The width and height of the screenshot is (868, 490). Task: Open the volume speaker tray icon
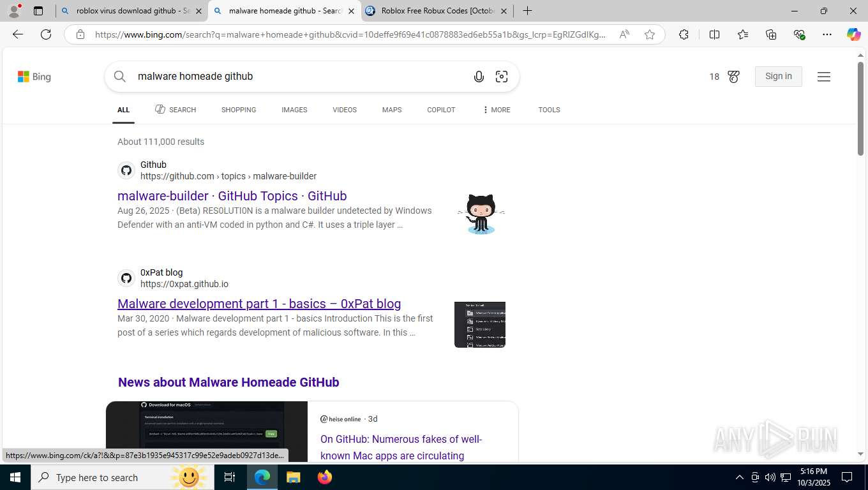point(770,477)
